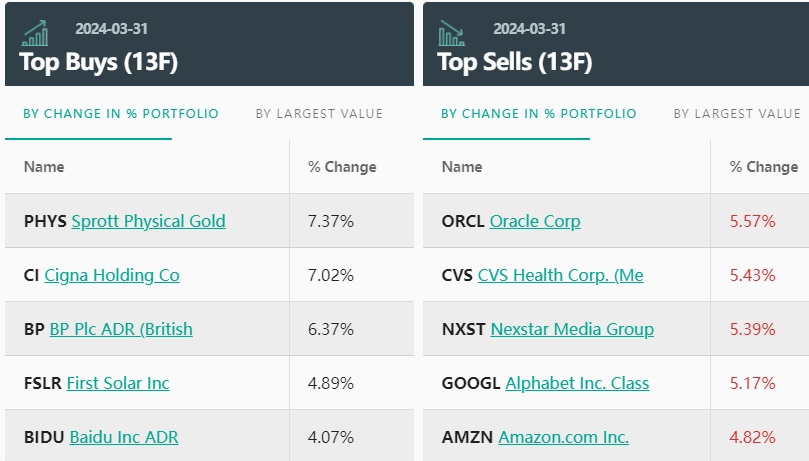
Task: Switch Top Buys to 'By Largest Value' tab
Action: 319,113
